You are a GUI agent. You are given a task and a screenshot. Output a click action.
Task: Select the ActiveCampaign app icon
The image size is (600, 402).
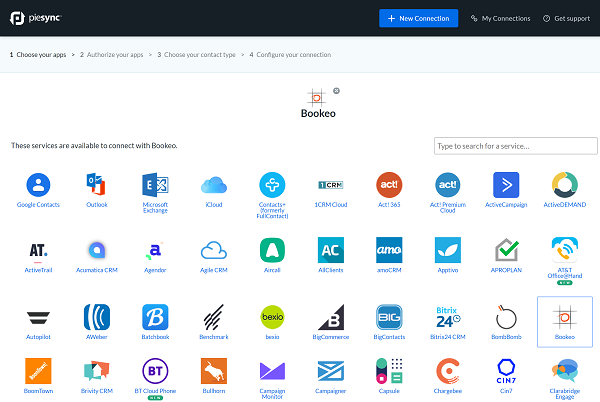(506, 185)
